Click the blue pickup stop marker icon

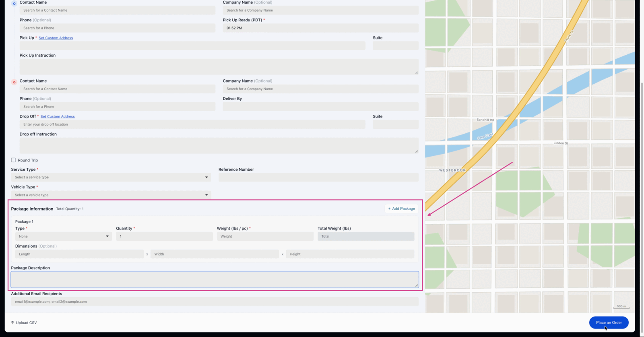coord(14,4)
